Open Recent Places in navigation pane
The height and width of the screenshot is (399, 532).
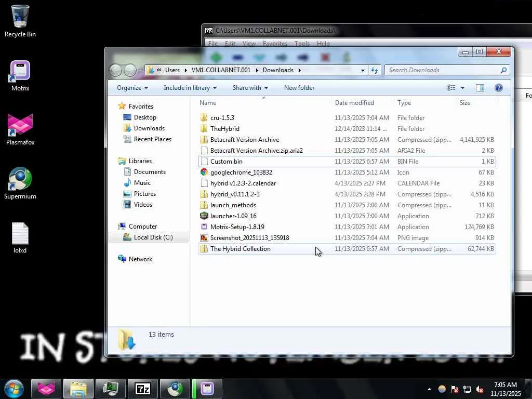coord(152,139)
